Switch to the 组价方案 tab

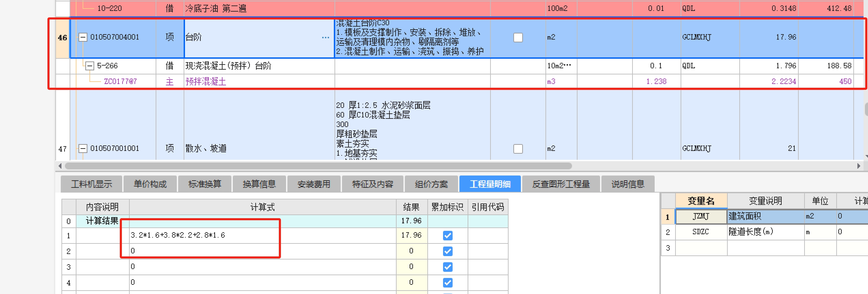tap(431, 184)
